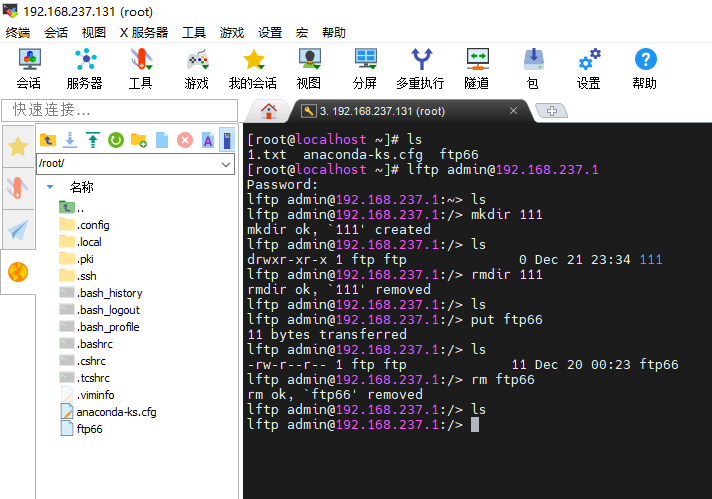Open the 设置 menu in menu bar
The image size is (712, 499).
269,32
